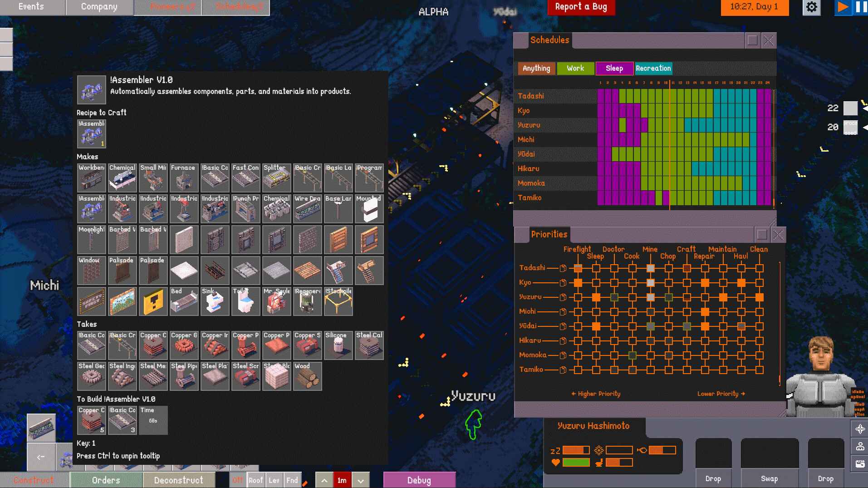Viewport: 868px width, 488px height.
Task: Open the Events tab
Action: tap(32, 7)
